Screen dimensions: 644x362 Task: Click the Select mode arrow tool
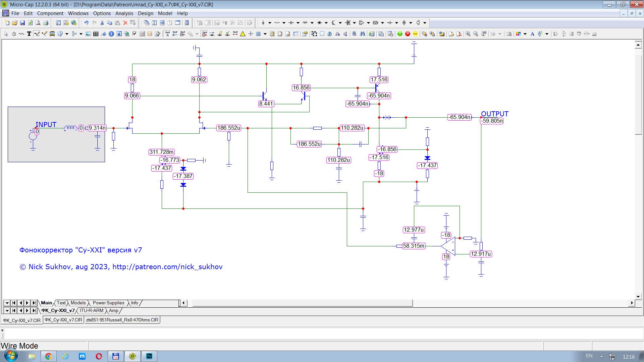click(x=6, y=34)
